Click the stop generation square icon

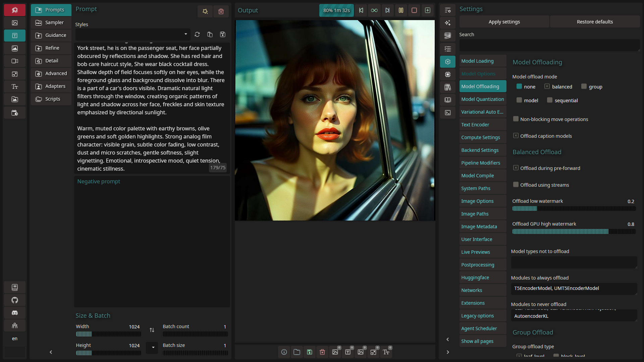(414, 10)
